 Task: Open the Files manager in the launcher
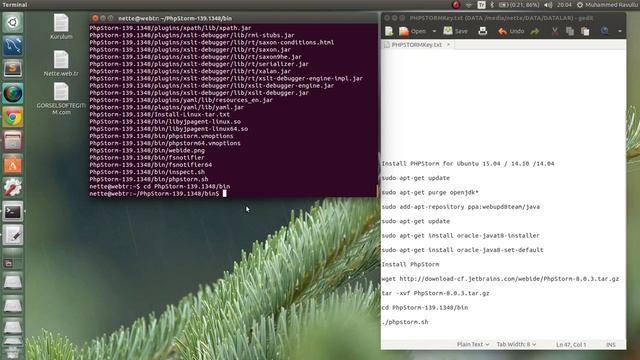click(13, 141)
